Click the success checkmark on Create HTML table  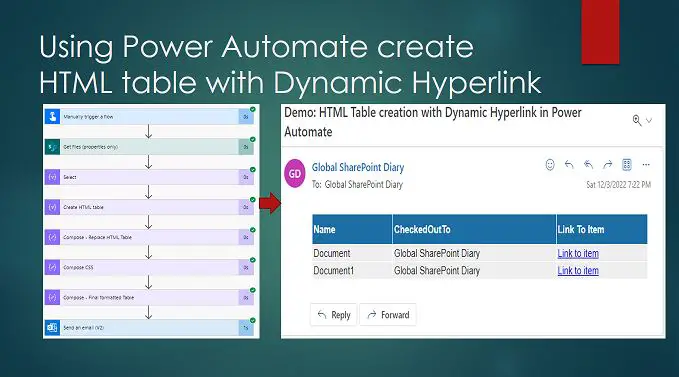pyautogui.click(x=252, y=200)
